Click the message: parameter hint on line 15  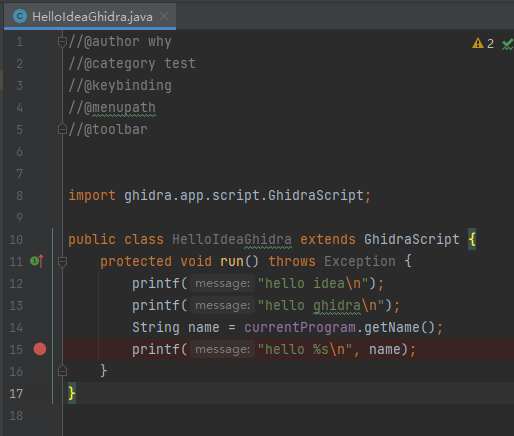pyautogui.click(x=222, y=349)
